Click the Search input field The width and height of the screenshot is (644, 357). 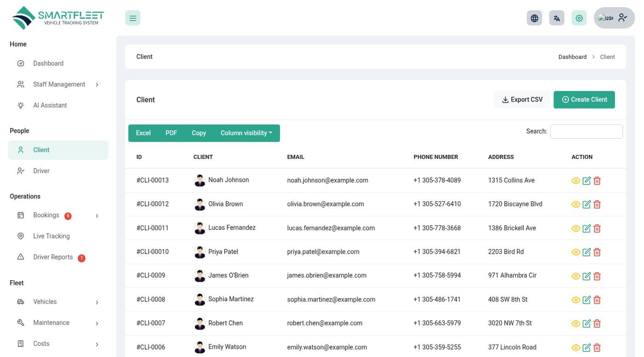586,131
